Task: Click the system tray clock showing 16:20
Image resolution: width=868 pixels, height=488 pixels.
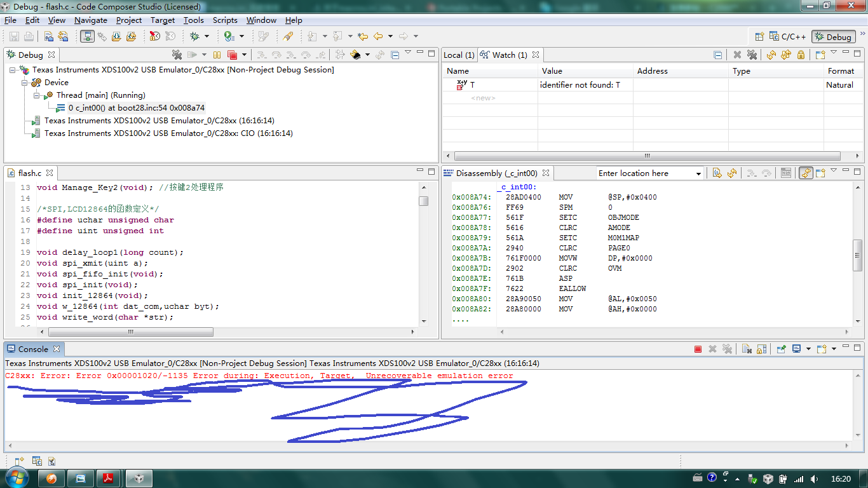Action: 840,479
